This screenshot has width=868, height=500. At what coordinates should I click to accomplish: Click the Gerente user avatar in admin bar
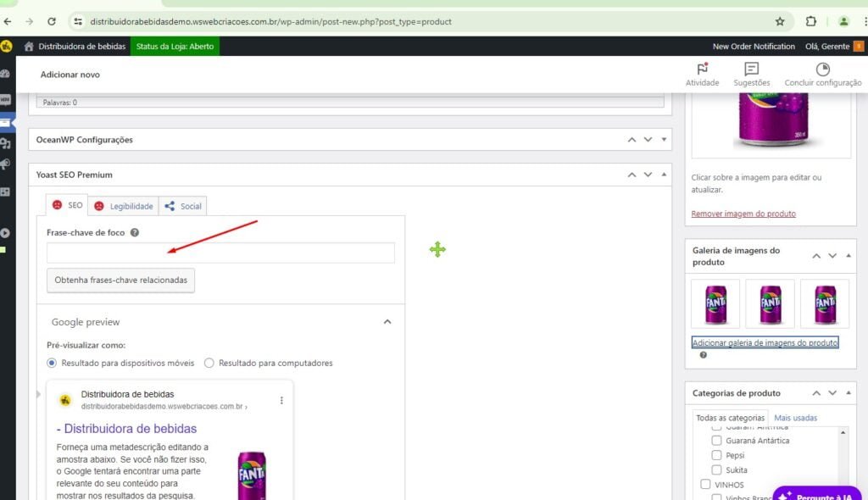click(859, 47)
